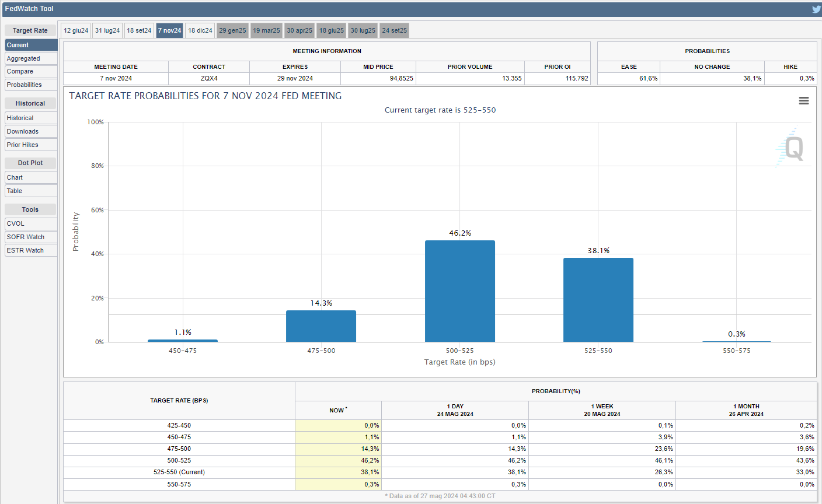Click the TARGET RATE (BPS) column header
Viewport: 822px width, 504px height.
click(x=179, y=401)
